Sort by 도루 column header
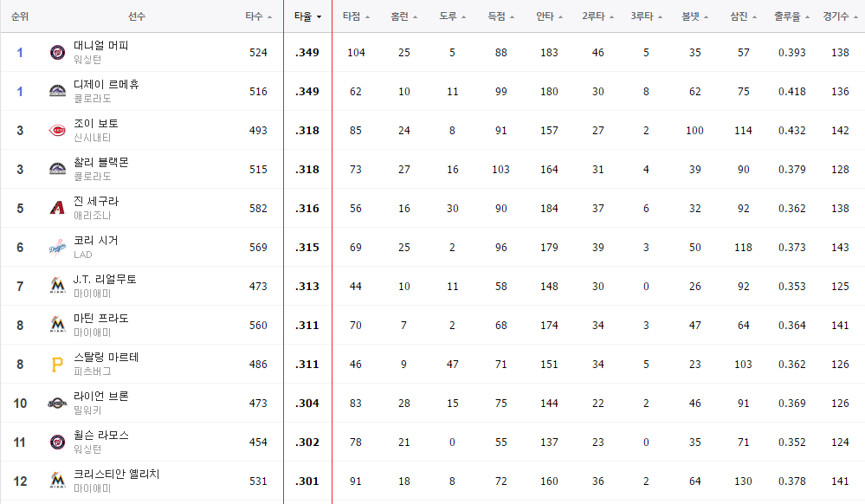 pyautogui.click(x=452, y=16)
